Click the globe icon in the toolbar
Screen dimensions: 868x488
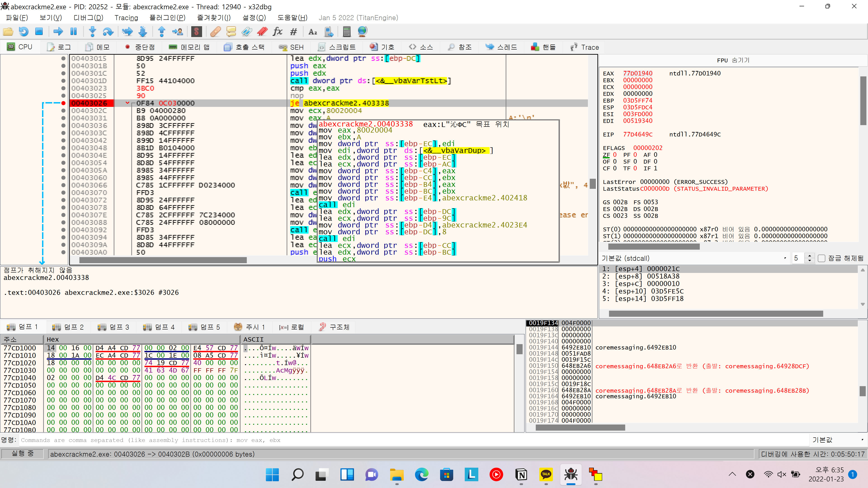coord(362,32)
